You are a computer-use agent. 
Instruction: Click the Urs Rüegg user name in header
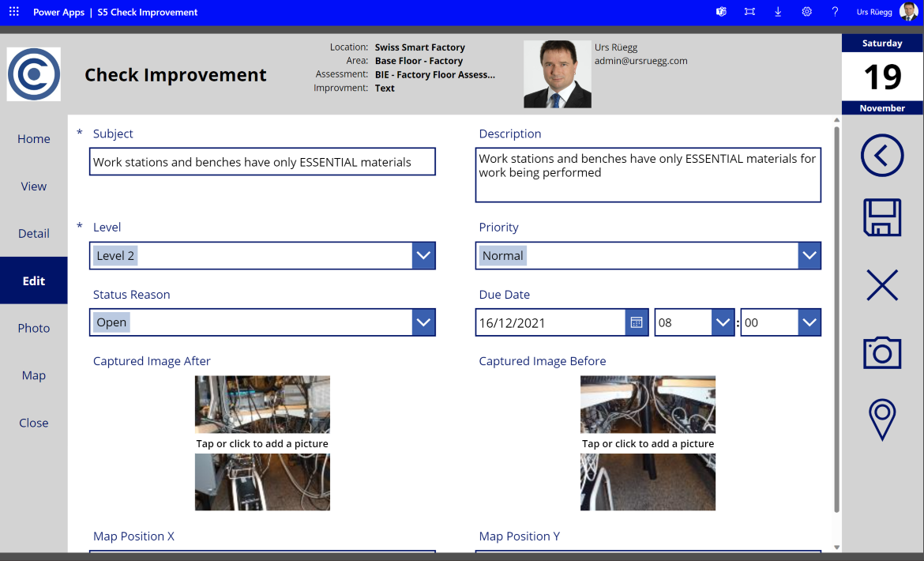[x=874, y=12]
